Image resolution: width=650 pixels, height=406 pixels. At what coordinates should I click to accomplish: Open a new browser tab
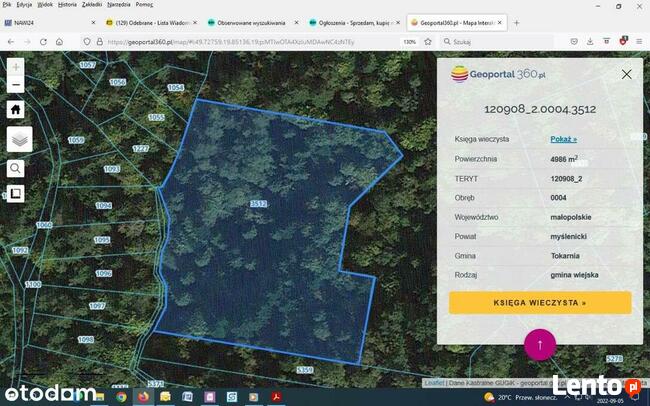tap(517, 22)
